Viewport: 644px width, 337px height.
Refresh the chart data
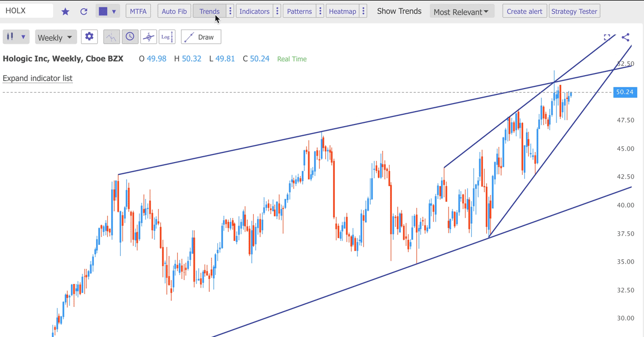coord(84,11)
